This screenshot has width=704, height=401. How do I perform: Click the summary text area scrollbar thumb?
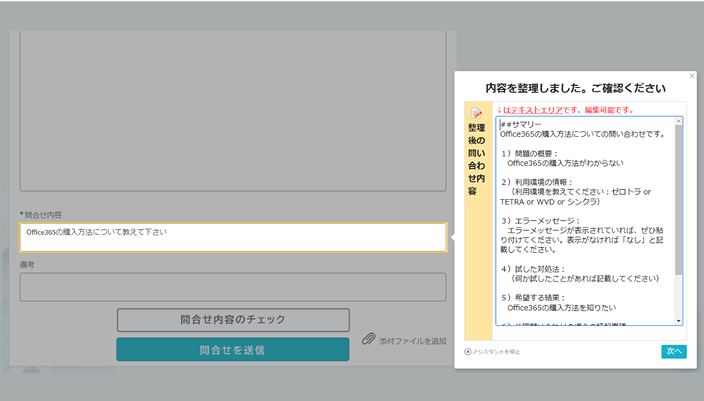click(679, 200)
